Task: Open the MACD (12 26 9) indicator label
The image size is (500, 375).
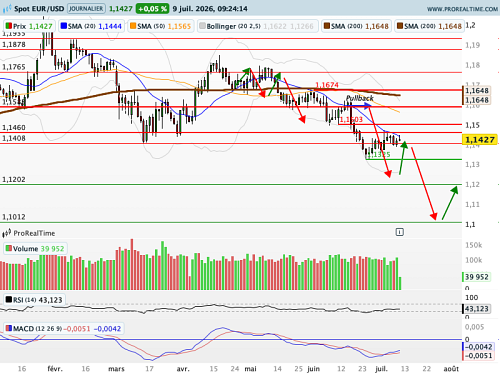Action: click(63, 329)
